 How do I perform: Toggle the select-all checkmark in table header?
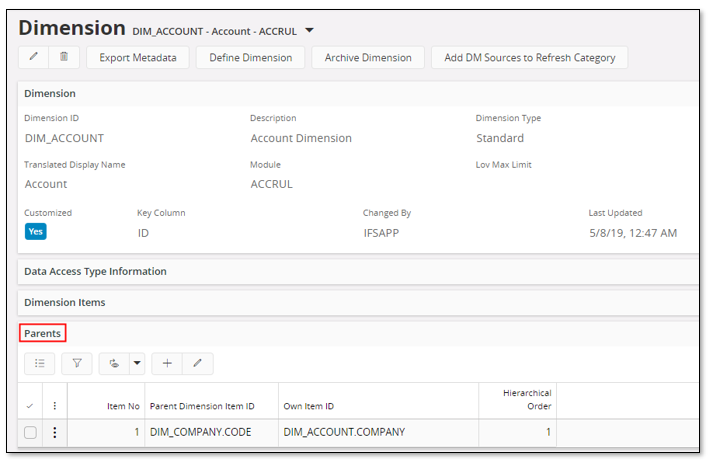click(30, 405)
